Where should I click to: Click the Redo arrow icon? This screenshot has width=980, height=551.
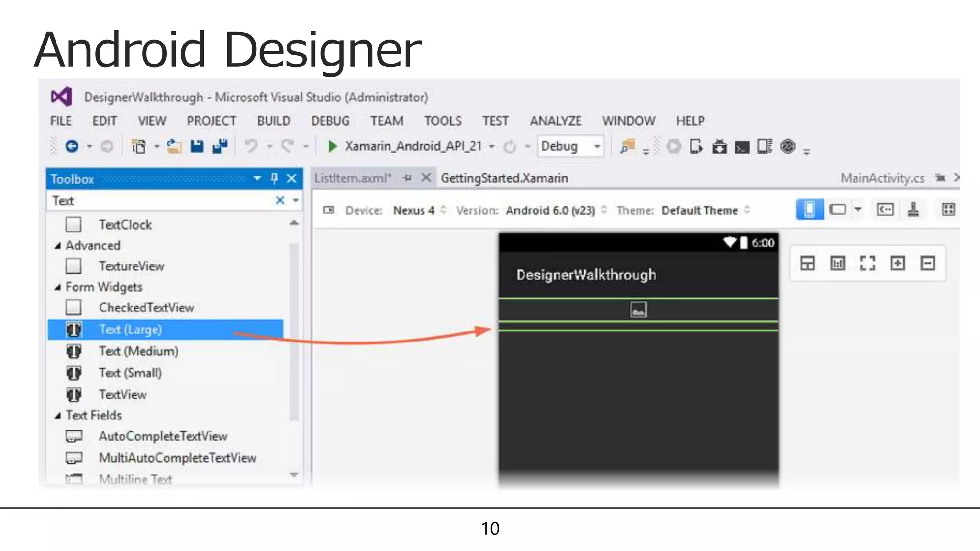pos(288,145)
